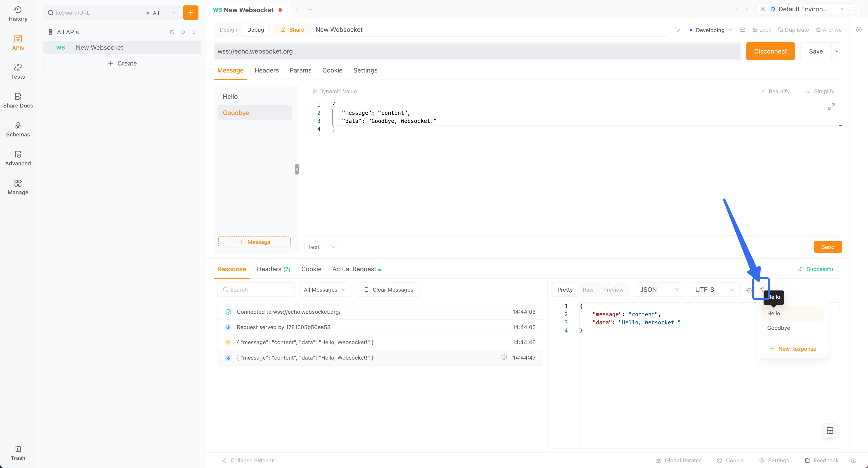Open the Text message type dropdown

(x=322, y=247)
